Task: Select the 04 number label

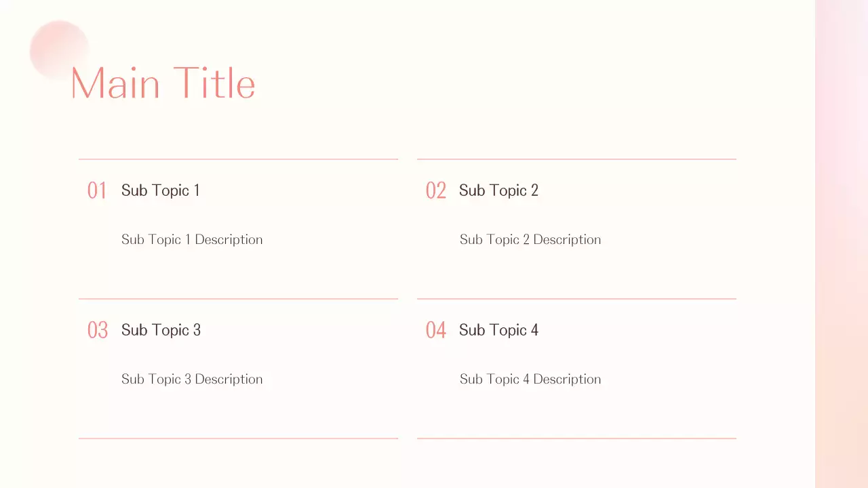Action: click(435, 330)
